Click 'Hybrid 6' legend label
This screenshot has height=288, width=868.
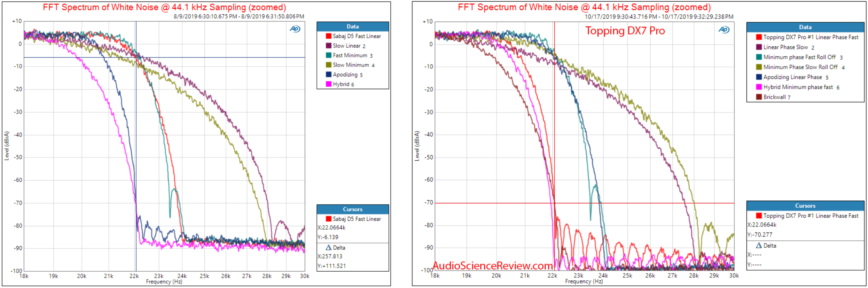point(343,84)
